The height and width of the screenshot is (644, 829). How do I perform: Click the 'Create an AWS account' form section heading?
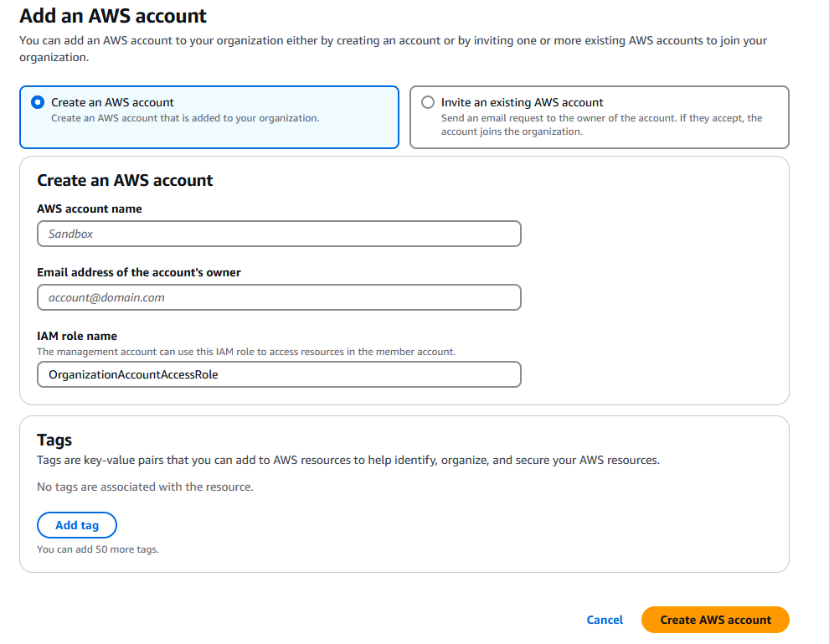tap(125, 180)
